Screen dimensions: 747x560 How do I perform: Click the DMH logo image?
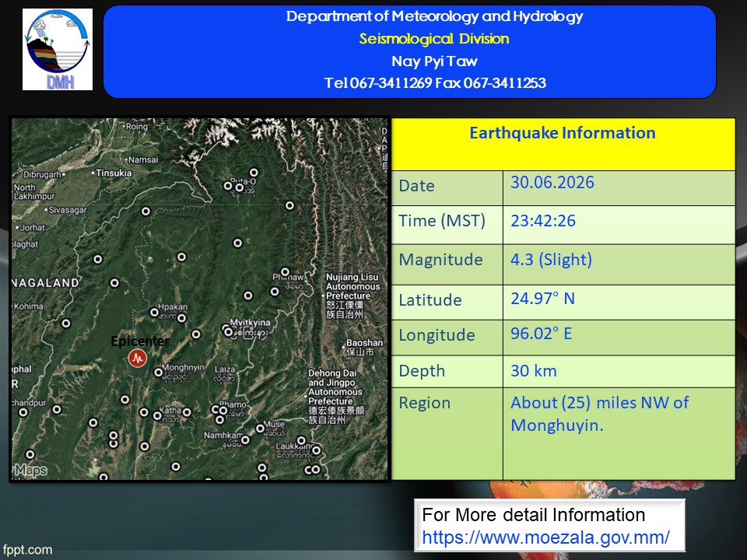[x=58, y=49]
